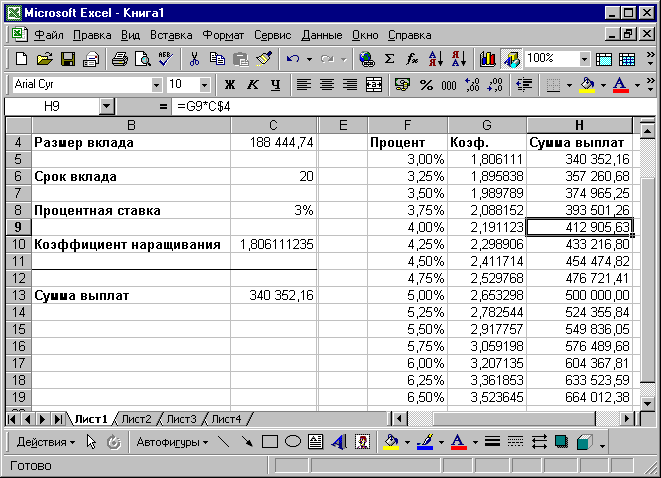Click the AutoSum sigma icon
661x478 pixels.
(x=390, y=59)
